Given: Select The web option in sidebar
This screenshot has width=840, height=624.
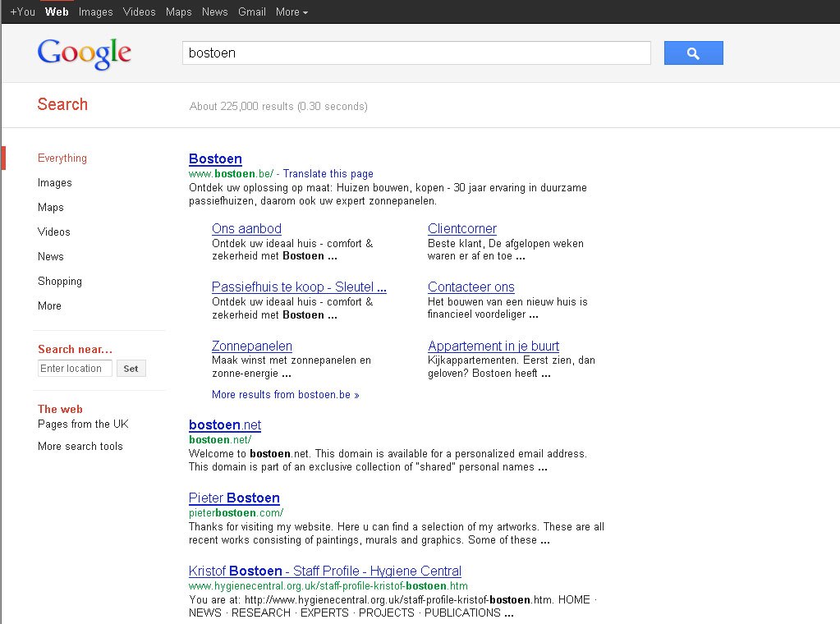Looking at the screenshot, I should [60, 409].
